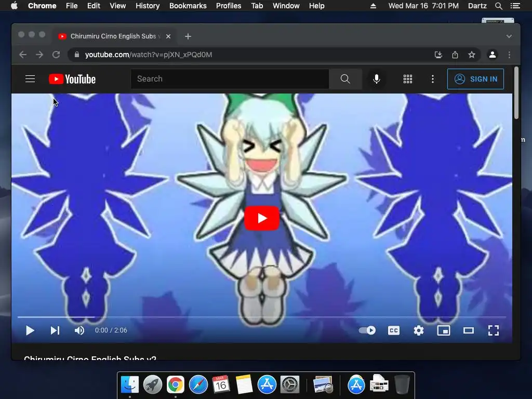This screenshot has height=399, width=532.
Task: Open the Help menu
Action: (316, 6)
